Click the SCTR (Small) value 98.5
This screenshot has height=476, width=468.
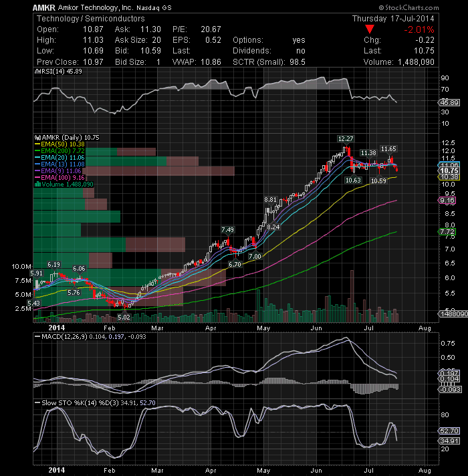pos(297,62)
